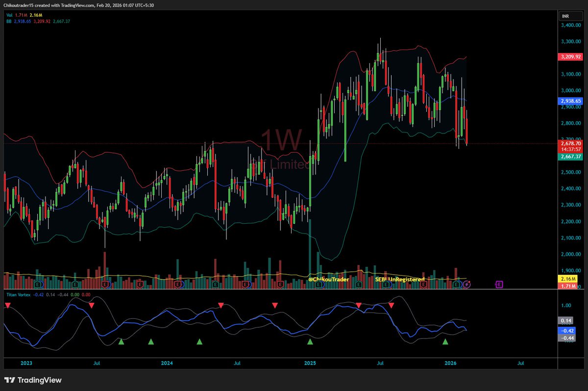
Task: Click the 2025 label on the time axis
Action: click(x=310, y=363)
